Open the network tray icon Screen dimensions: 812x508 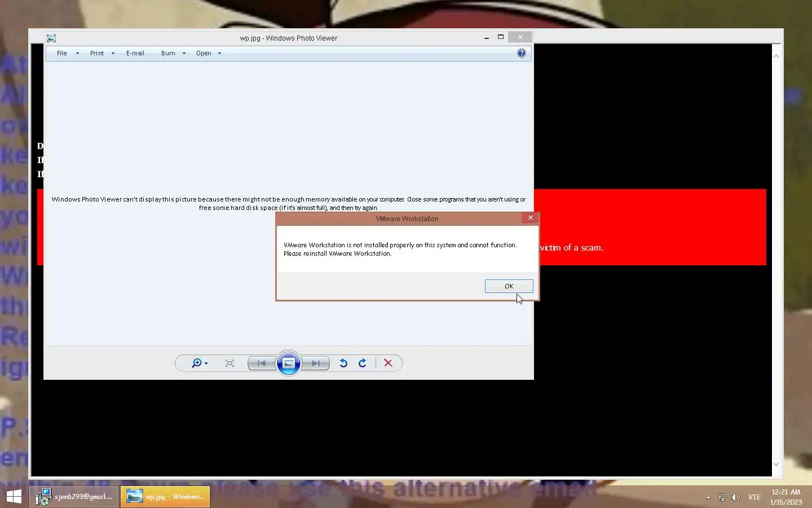tap(722, 497)
